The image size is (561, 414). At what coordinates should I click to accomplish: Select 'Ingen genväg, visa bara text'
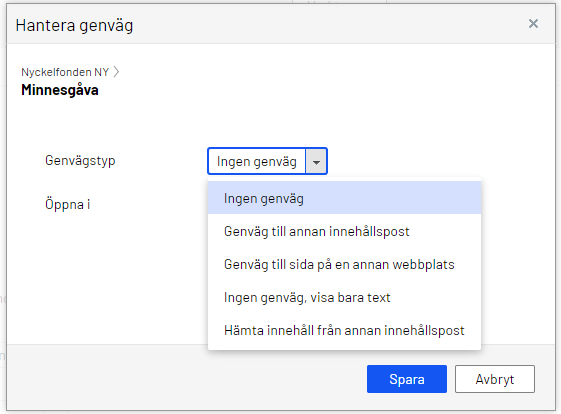[x=344, y=297]
